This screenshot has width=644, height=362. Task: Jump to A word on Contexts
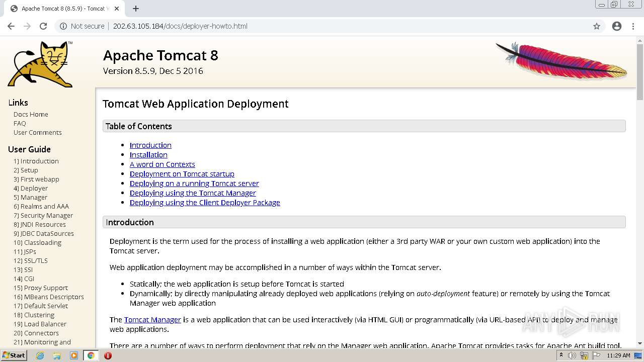coord(162,164)
